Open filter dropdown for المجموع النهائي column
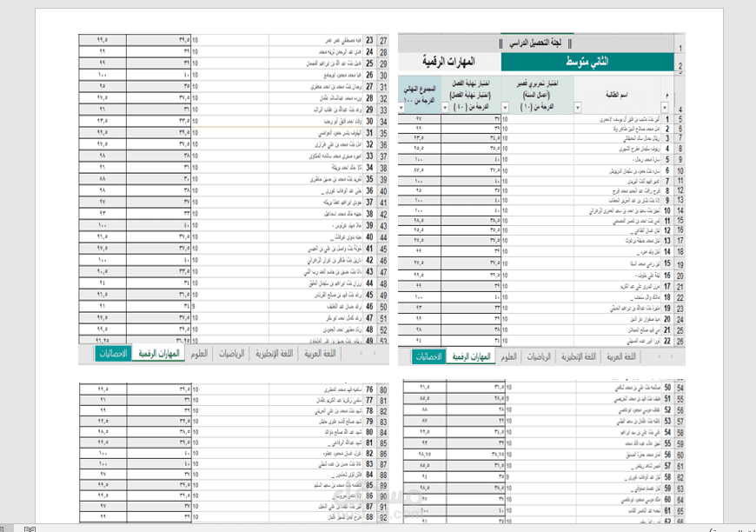 click(401, 108)
